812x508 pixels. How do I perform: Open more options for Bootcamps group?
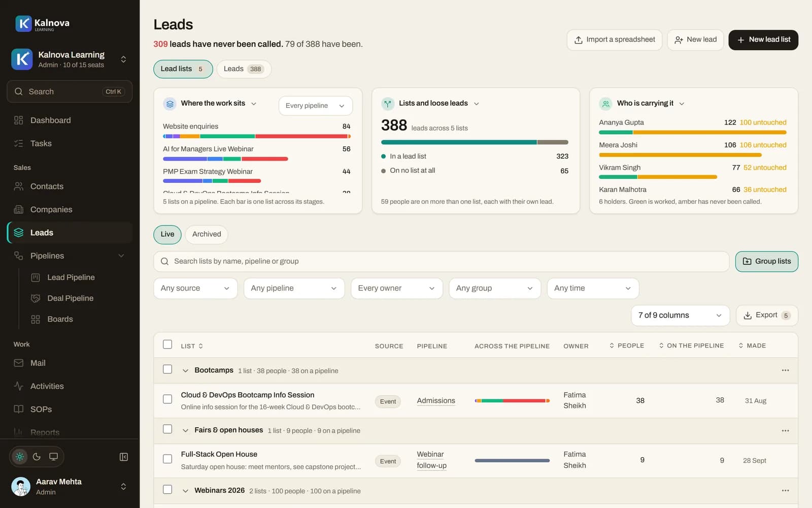coord(786,370)
